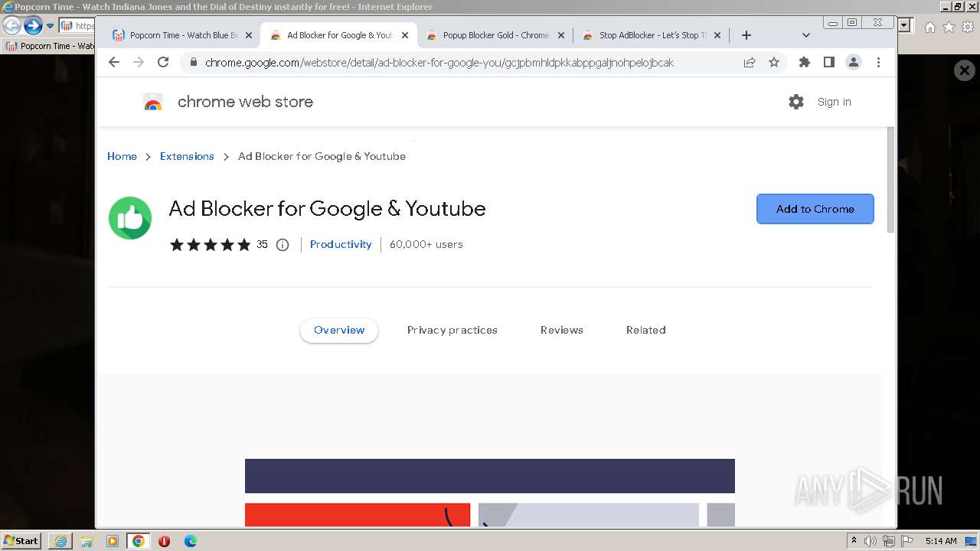Click the extension screenshot preview image
Viewport: 980px width, 551px height.
(490, 493)
